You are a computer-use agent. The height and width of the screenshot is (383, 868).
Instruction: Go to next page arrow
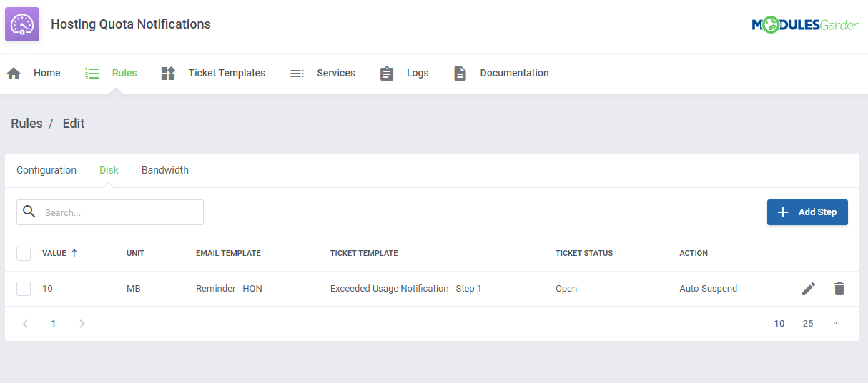click(x=82, y=324)
